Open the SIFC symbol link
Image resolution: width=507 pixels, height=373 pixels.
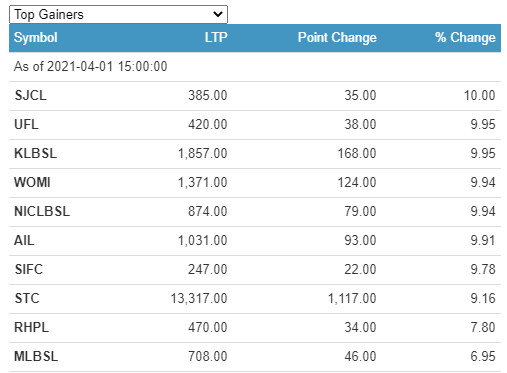(x=29, y=270)
